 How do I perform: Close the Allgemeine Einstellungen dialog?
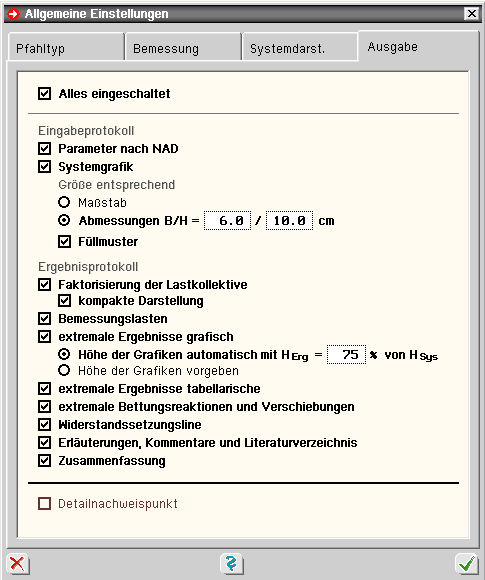coord(471,14)
